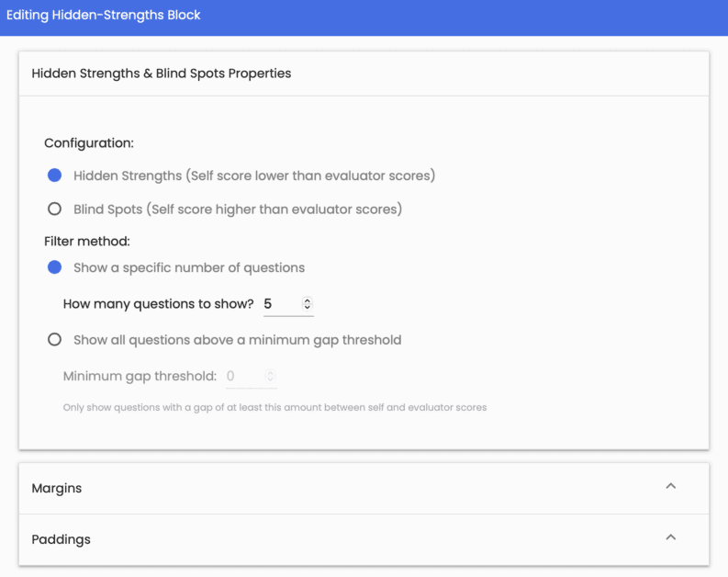
Task: Click the questions-to-show spinner arrows
Action: pos(307,303)
